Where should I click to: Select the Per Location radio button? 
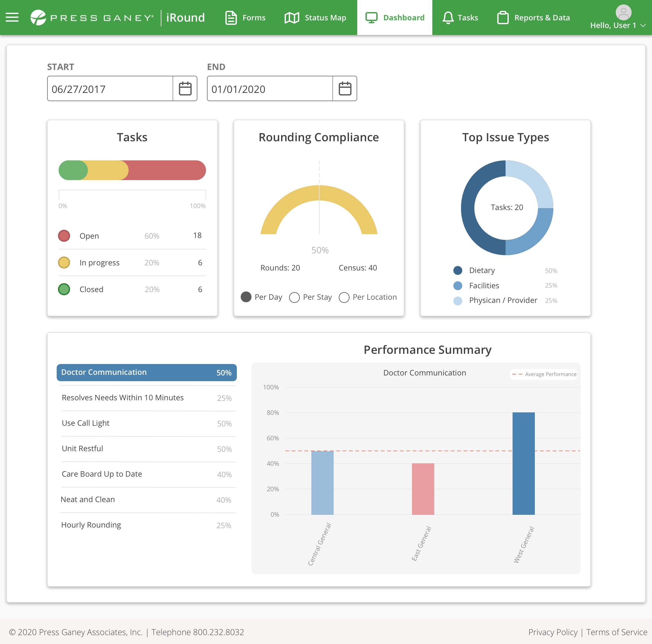coord(344,297)
